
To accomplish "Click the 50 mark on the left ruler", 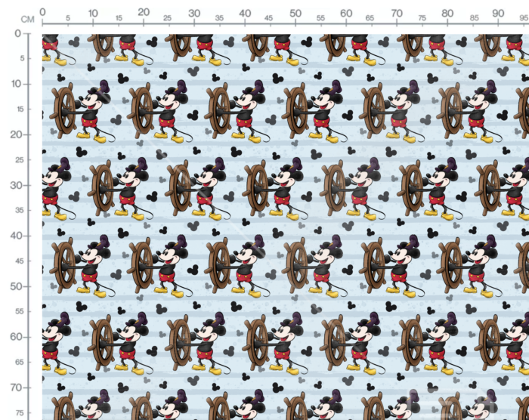I will tap(16, 286).
